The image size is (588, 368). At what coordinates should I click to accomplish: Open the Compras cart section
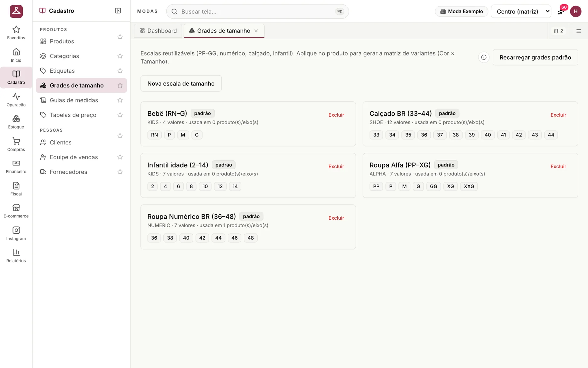point(16,144)
